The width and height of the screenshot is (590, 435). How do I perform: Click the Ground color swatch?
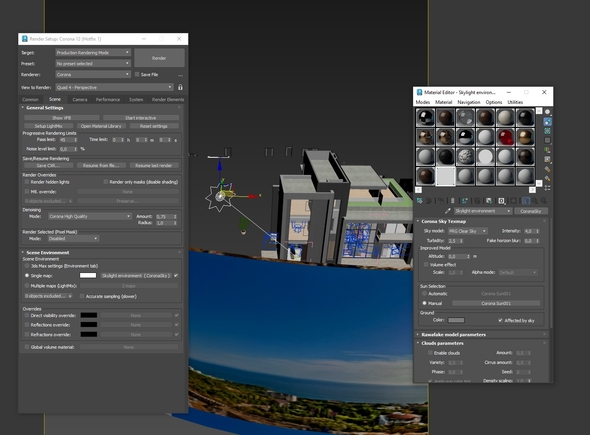pyautogui.click(x=456, y=320)
